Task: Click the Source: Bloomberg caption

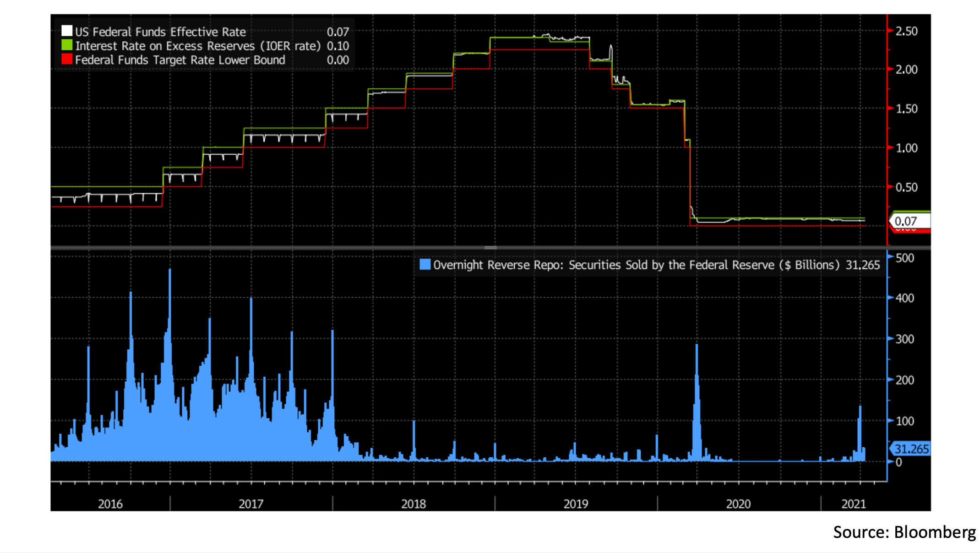Action: [904, 532]
